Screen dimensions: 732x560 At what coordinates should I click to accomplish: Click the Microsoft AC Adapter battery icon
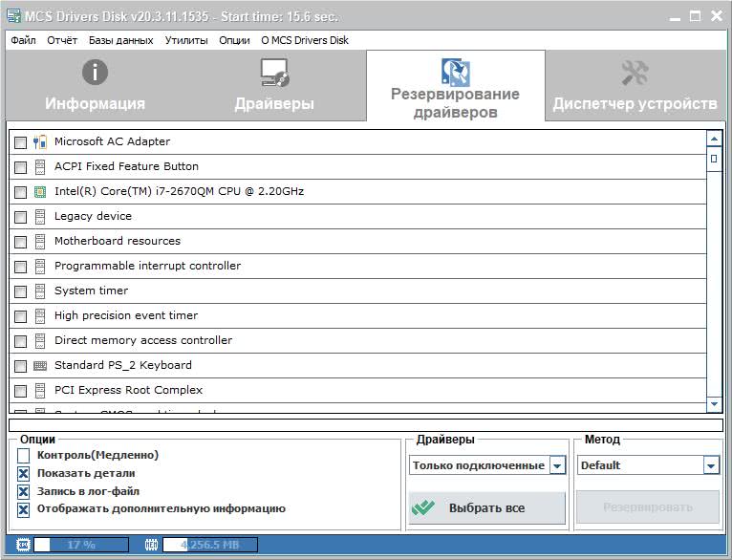pos(40,141)
